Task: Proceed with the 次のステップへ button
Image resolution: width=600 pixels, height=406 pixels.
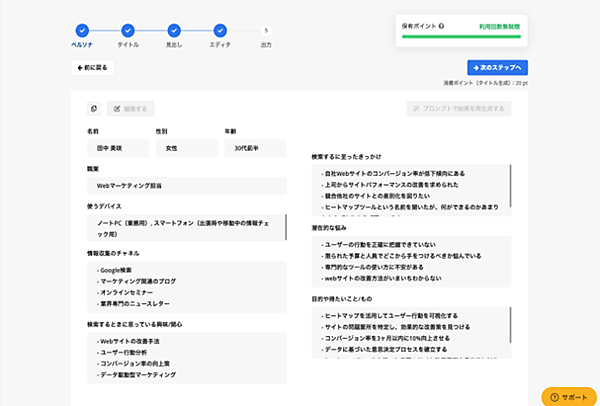Action: 497,68
